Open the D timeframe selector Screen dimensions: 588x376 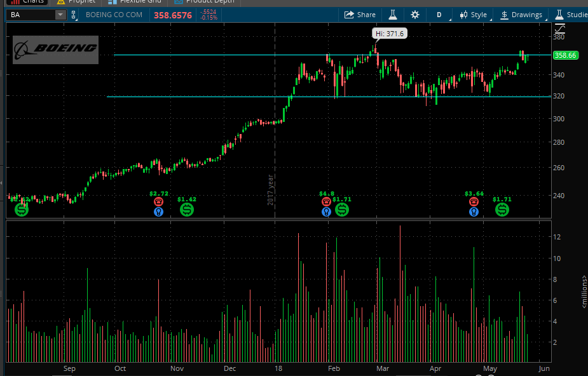439,15
